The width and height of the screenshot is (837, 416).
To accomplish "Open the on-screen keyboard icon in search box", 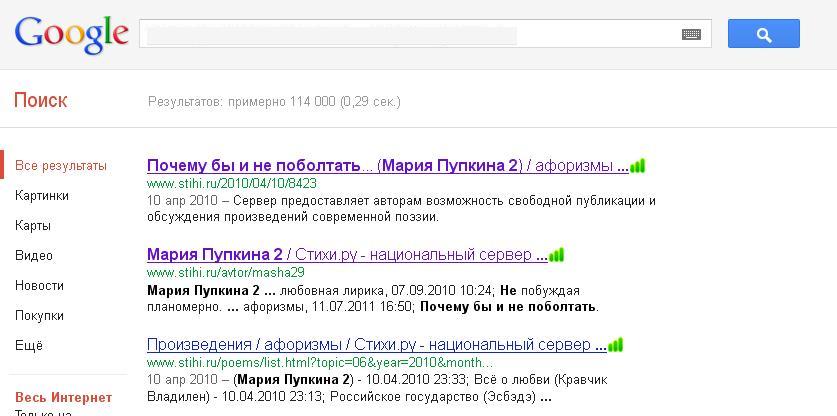I will coord(691,35).
